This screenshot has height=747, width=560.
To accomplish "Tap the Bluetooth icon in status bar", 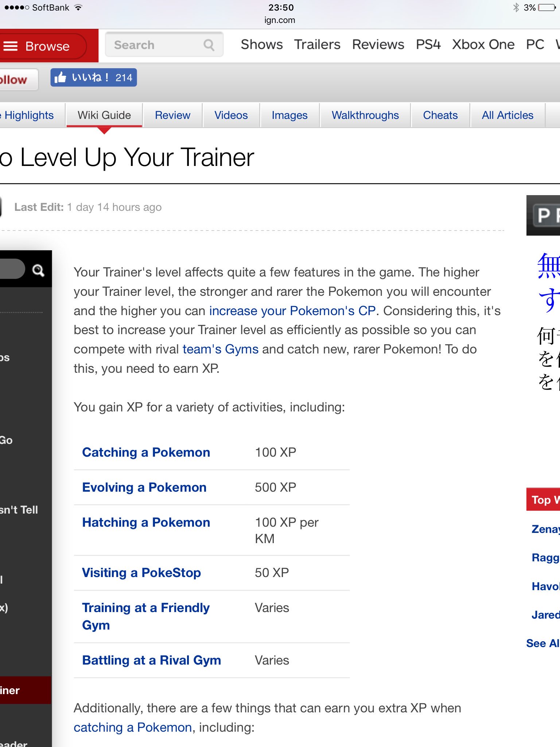I will 516,7.
